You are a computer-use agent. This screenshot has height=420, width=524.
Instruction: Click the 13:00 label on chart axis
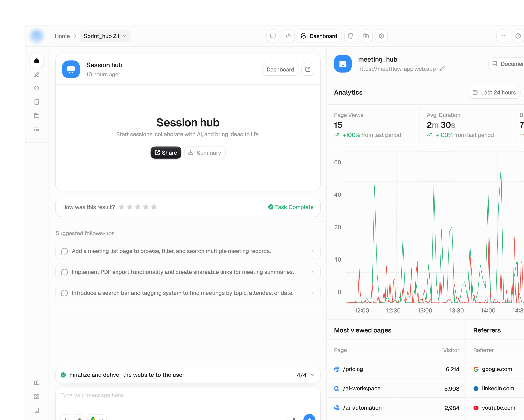pyautogui.click(x=425, y=310)
